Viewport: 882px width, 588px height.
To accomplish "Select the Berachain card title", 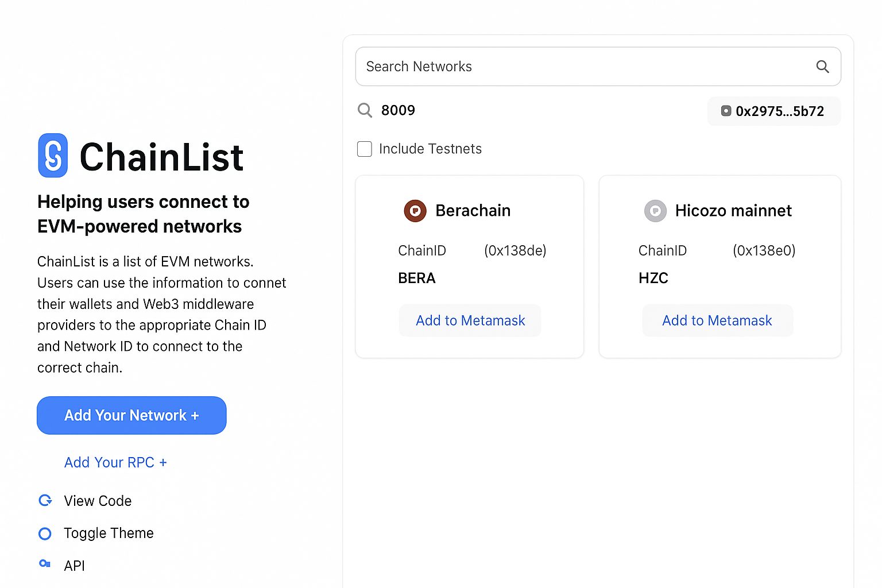I will [x=473, y=211].
